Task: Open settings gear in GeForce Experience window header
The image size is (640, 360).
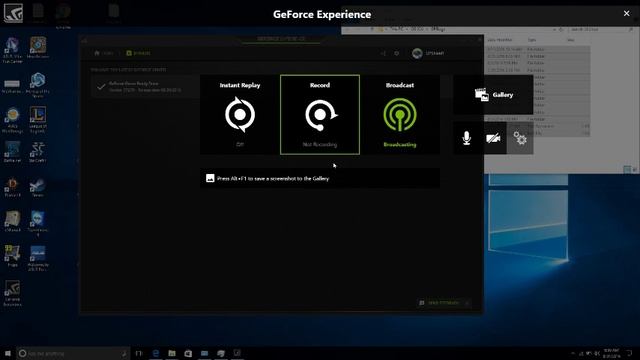Action: coord(397,53)
